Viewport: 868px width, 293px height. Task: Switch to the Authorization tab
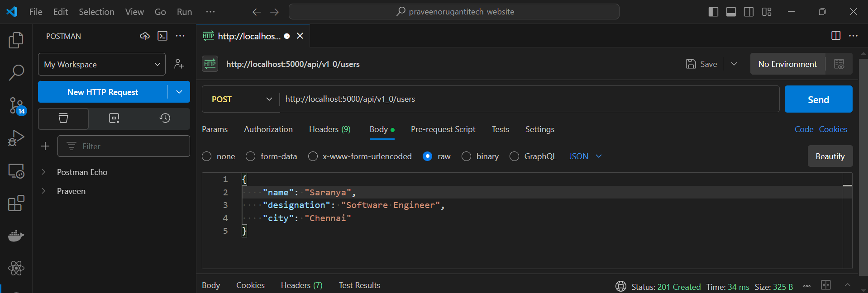268,129
